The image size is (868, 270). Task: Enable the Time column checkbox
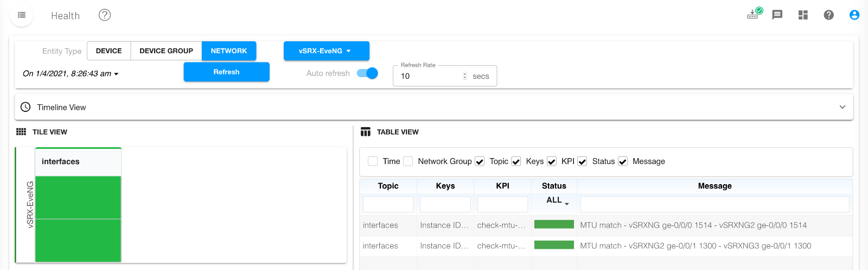[x=373, y=161]
